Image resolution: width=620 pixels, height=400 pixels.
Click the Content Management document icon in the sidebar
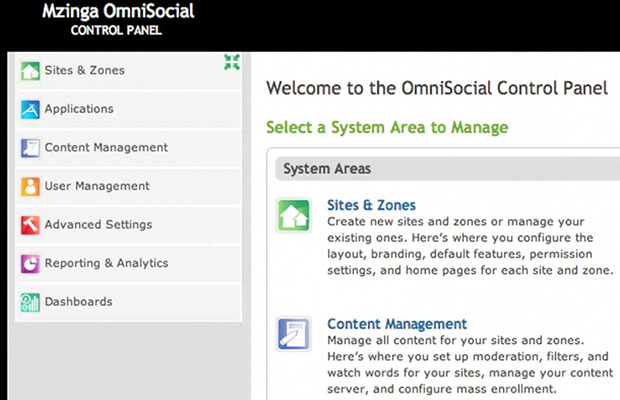[30, 148]
